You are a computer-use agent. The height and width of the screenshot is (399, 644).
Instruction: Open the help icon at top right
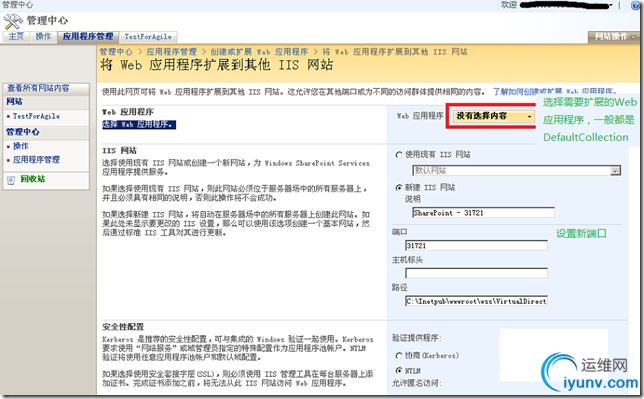635,5
